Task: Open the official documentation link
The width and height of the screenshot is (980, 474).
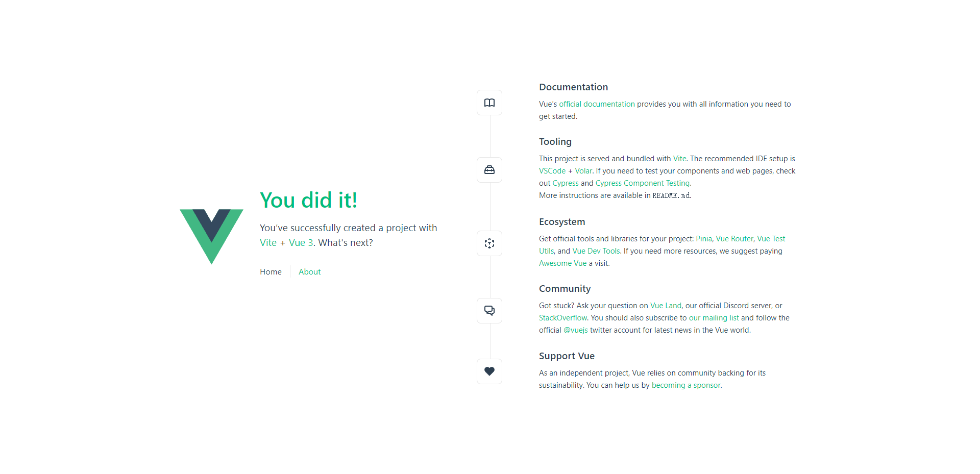Action: pyautogui.click(x=597, y=104)
